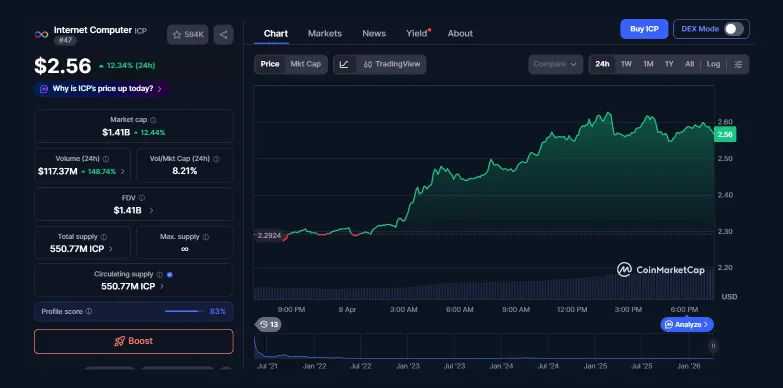Click the Internet Computer infinity logo
This screenshot has width=783, height=388.
point(41,34)
